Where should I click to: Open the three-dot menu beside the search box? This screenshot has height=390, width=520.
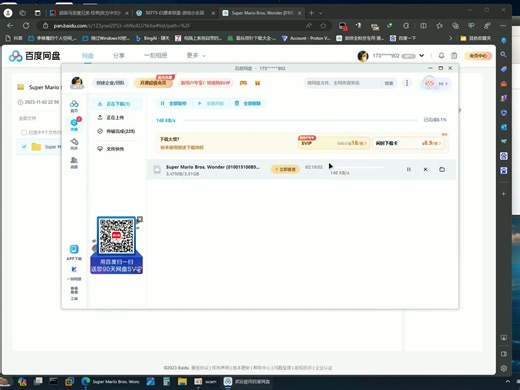click(x=407, y=83)
